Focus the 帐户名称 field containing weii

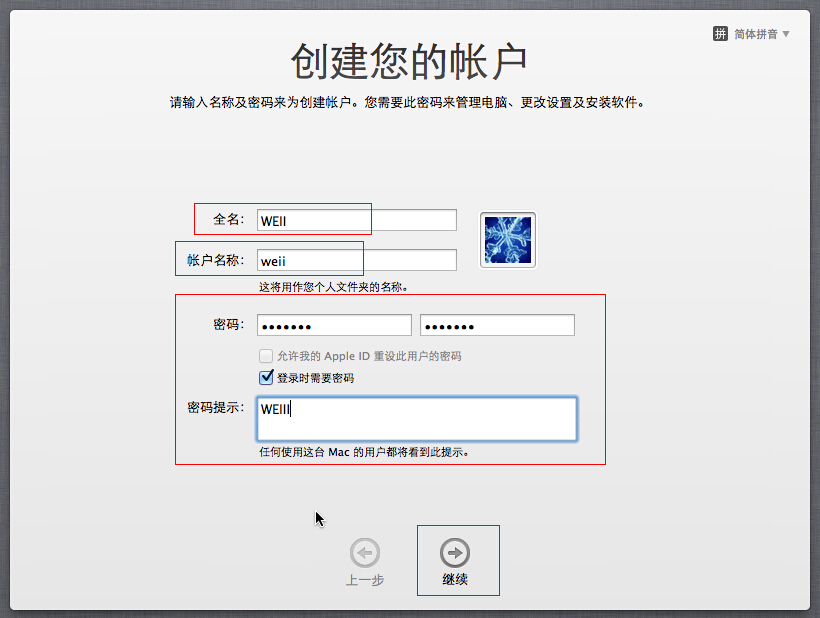click(x=357, y=260)
